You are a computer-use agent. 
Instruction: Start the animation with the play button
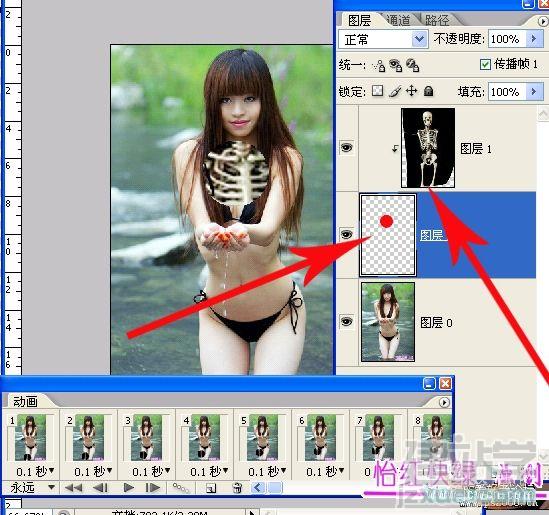(128, 487)
